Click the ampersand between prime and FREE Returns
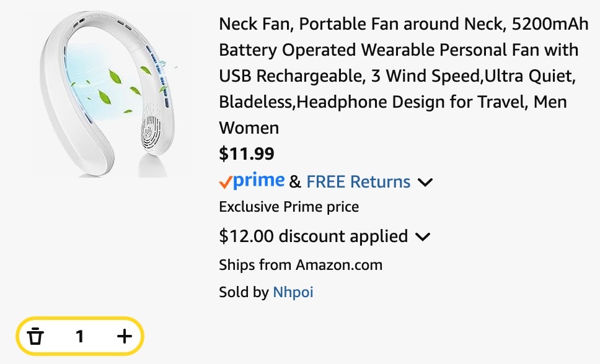This screenshot has width=600, height=364. tap(295, 182)
